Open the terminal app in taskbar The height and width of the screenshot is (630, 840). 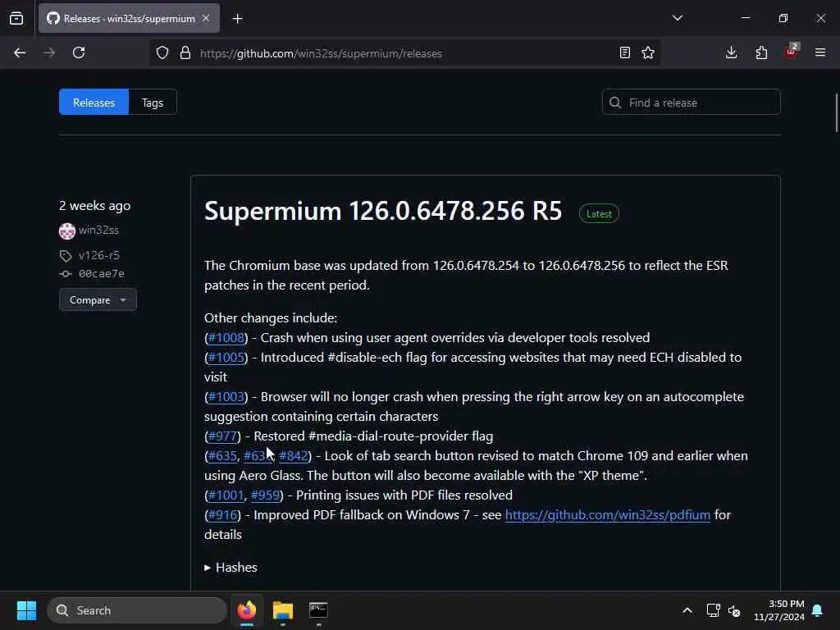pos(318,610)
